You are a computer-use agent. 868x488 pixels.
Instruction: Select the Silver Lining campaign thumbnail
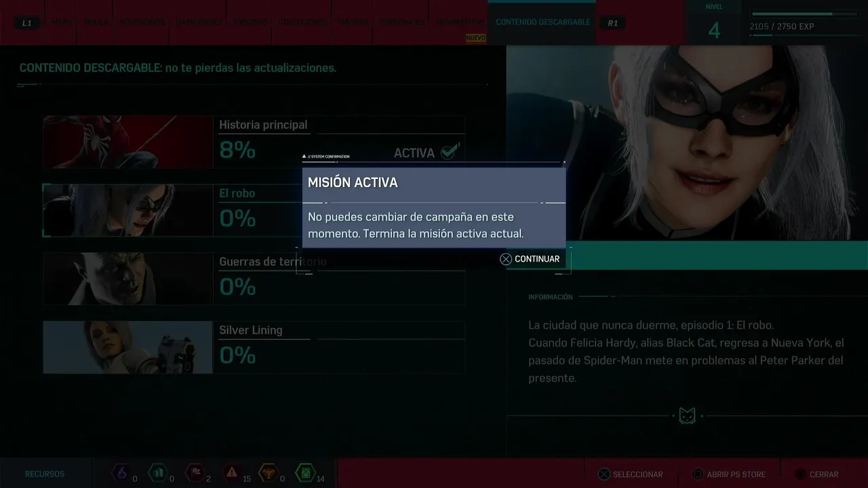coord(127,347)
